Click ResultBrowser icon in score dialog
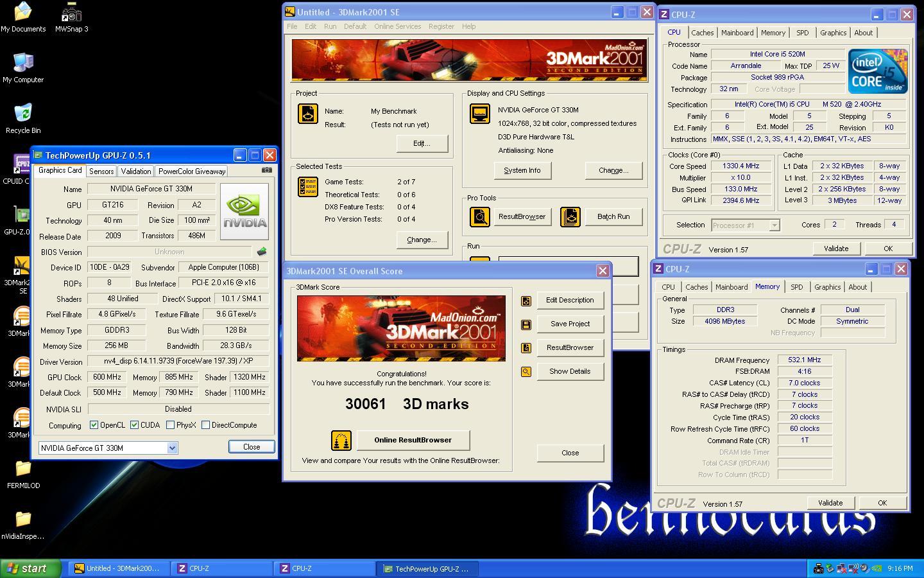This screenshot has height=578, width=924. (x=526, y=348)
